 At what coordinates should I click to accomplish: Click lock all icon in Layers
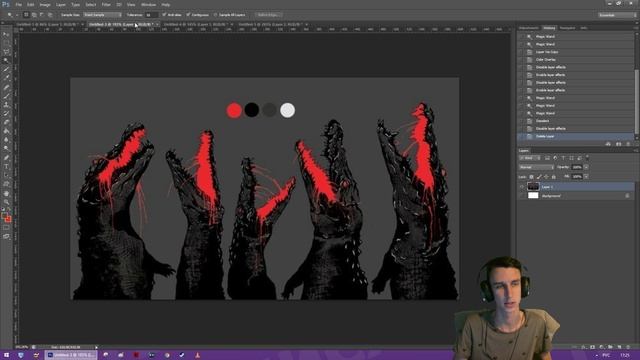coord(553,177)
